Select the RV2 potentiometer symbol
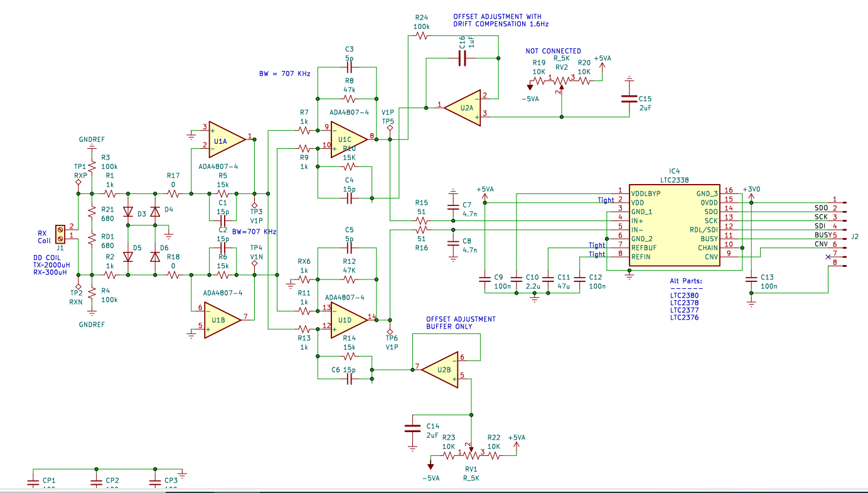This screenshot has width=868, height=493. [560, 80]
